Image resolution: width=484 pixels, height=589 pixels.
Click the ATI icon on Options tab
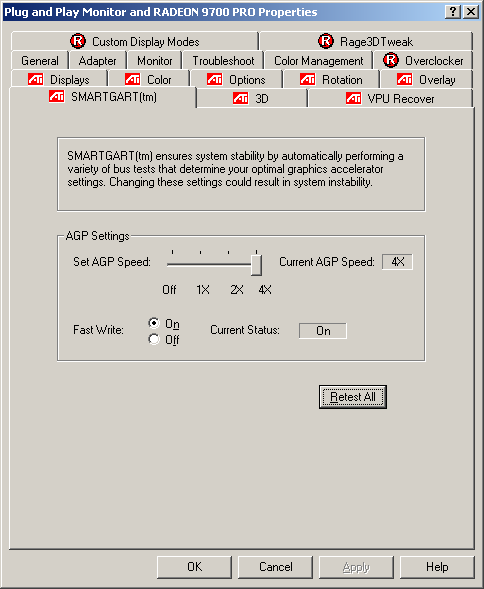[x=214, y=79]
